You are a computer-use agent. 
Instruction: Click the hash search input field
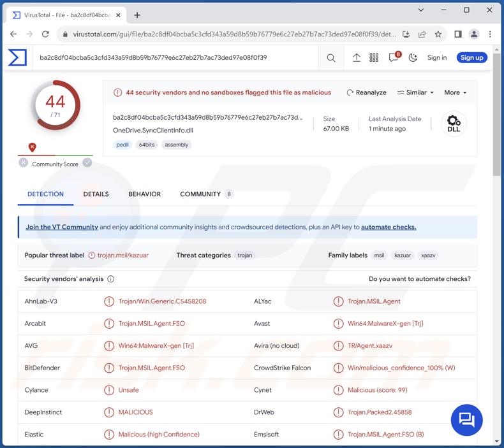click(175, 58)
